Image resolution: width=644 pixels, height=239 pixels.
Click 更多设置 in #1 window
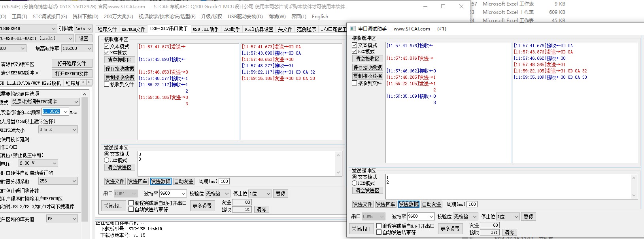point(450,229)
